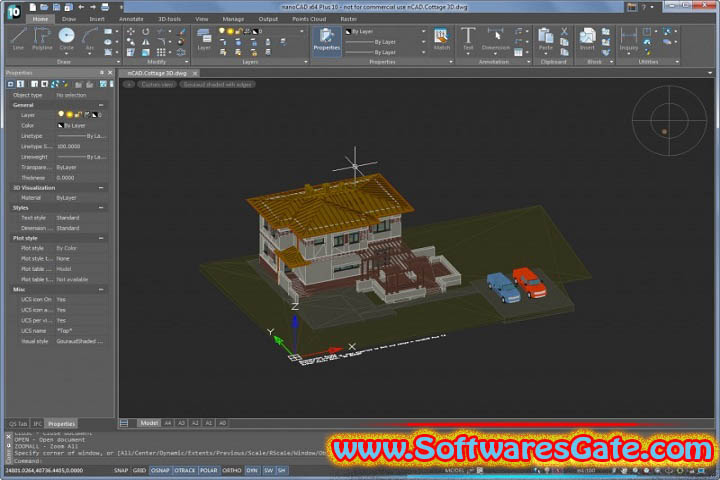
Task: Expand the Draw panel options arrow
Action: 118,62
